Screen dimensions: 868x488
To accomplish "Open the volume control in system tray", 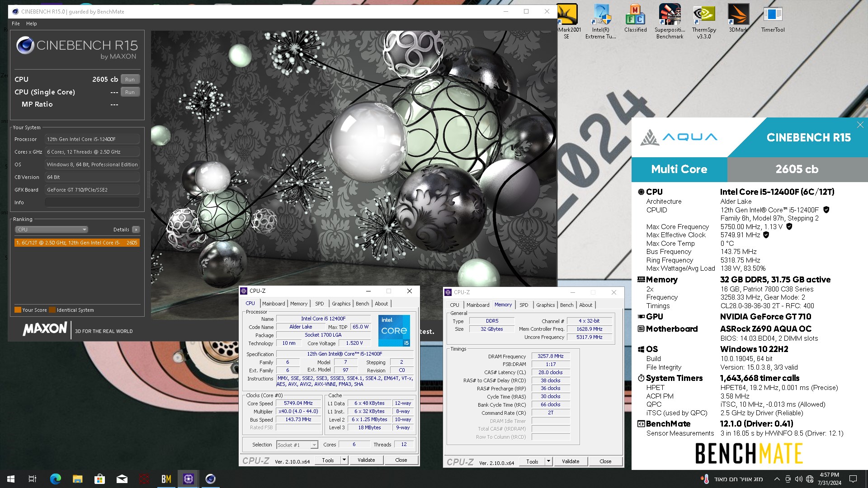I will tap(798, 479).
